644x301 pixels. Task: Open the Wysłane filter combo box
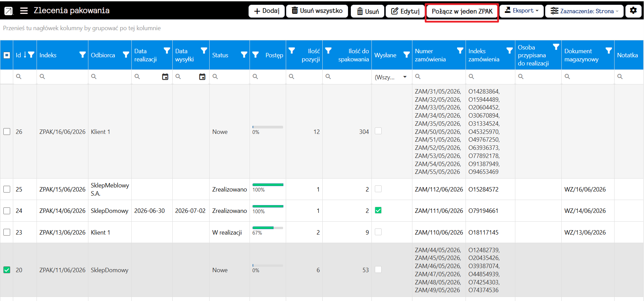(392, 77)
